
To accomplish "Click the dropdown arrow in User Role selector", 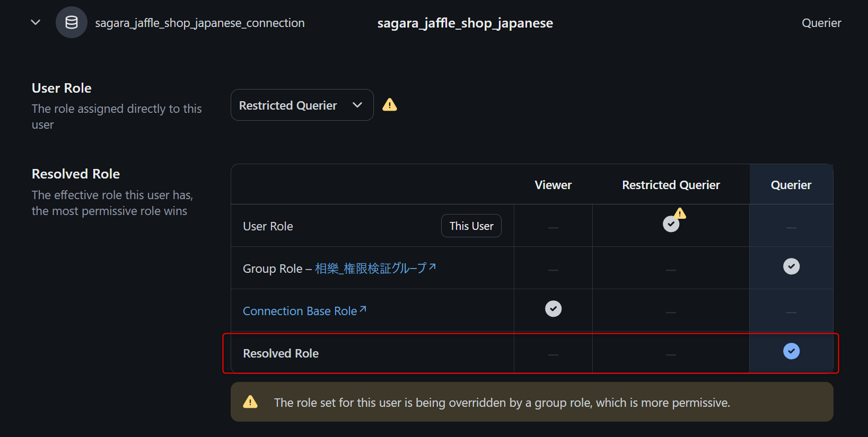I will (357, 105).
